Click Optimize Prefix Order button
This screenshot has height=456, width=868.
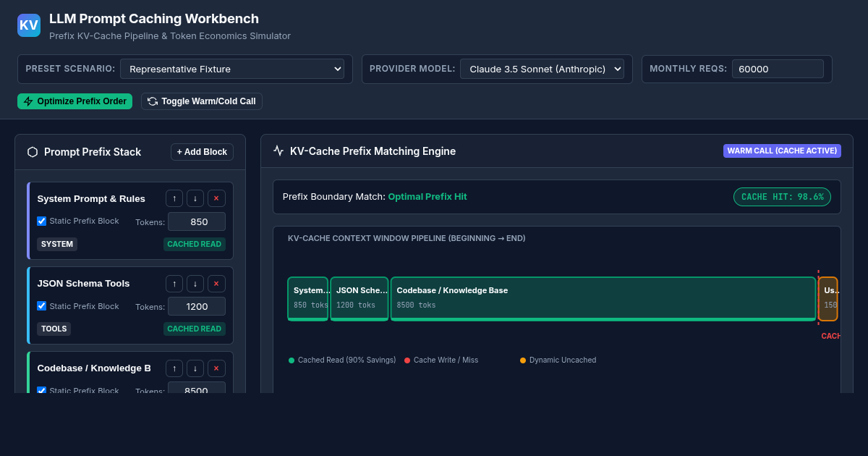tap(75, 101)
